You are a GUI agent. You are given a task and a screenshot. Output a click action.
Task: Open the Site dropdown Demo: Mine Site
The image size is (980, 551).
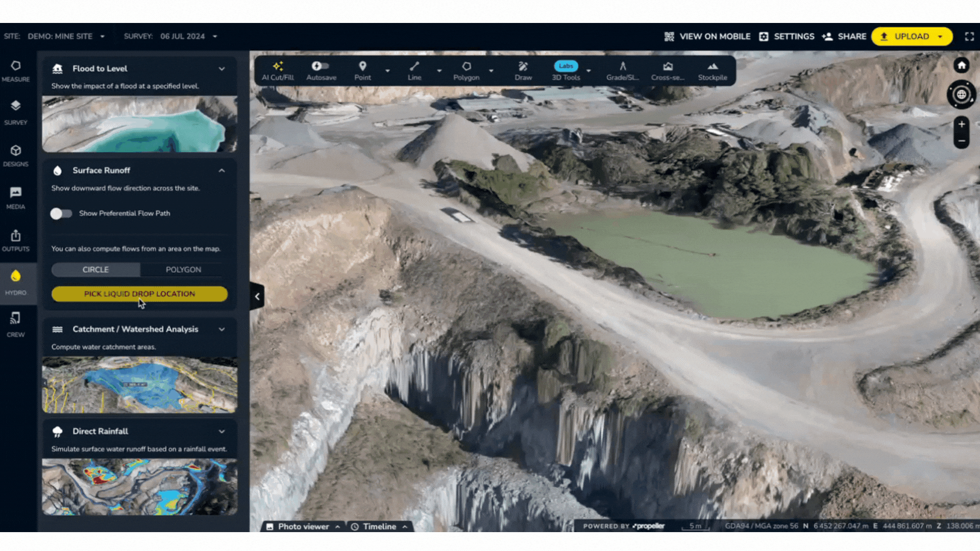pos(66,36)
